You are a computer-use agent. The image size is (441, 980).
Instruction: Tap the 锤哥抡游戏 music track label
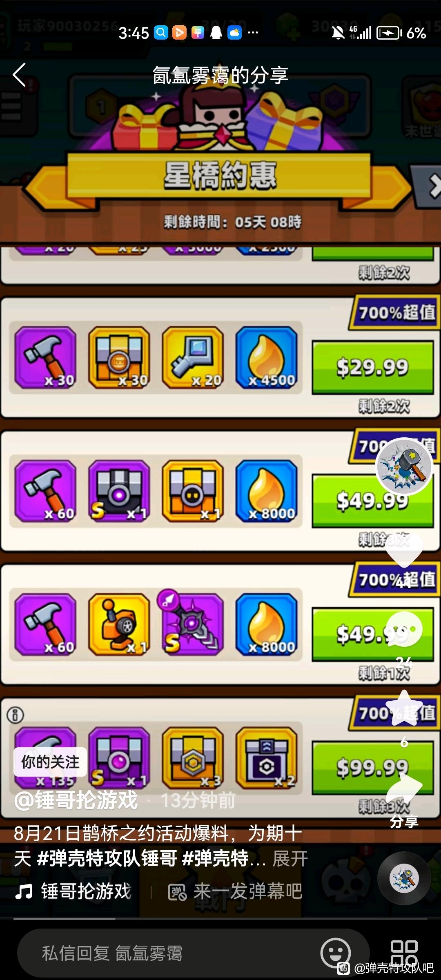pos(86,891)
